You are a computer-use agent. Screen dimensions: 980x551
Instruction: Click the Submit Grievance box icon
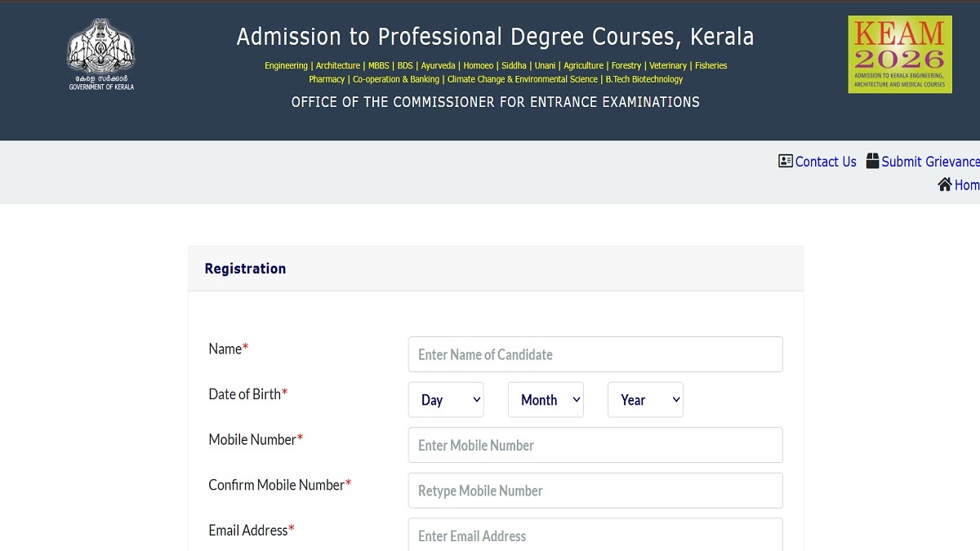click(872, 161)
